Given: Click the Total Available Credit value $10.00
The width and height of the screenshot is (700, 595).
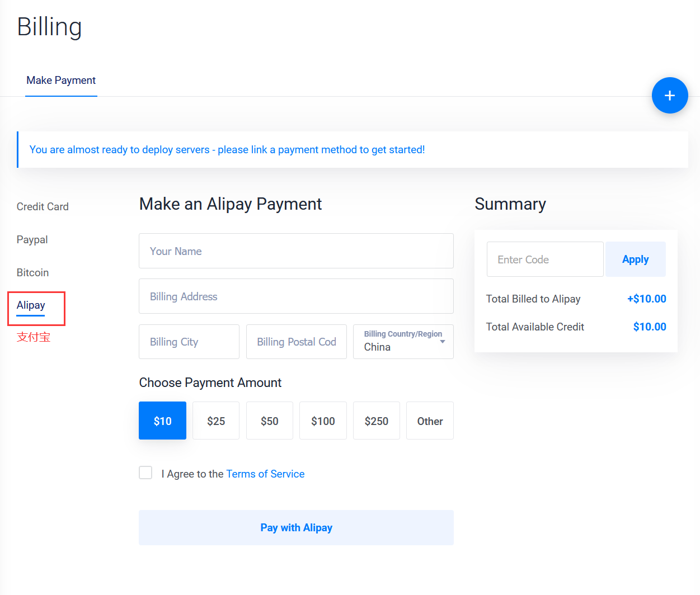Looking at the screenshot, I should point(650,327).
